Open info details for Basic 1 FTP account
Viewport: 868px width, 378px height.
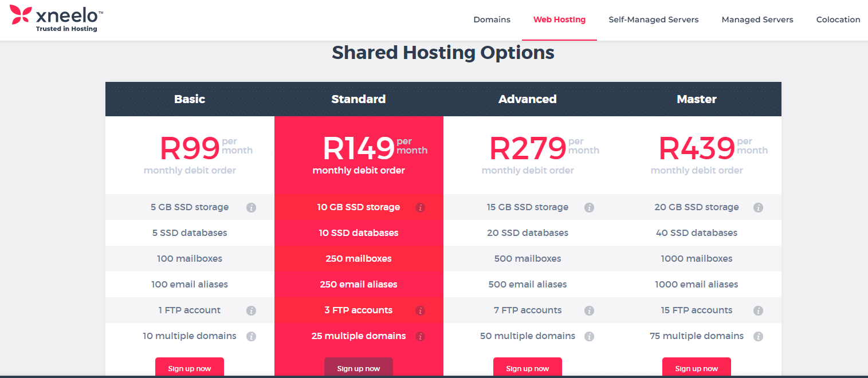click(251, 310)
